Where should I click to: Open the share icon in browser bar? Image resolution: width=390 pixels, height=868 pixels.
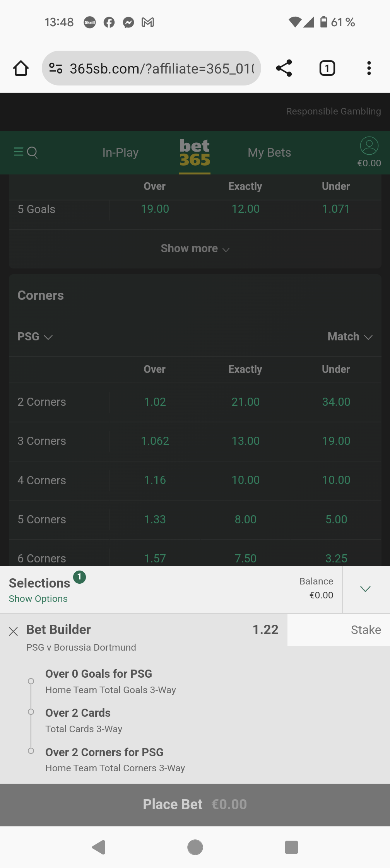coord(284,68)
